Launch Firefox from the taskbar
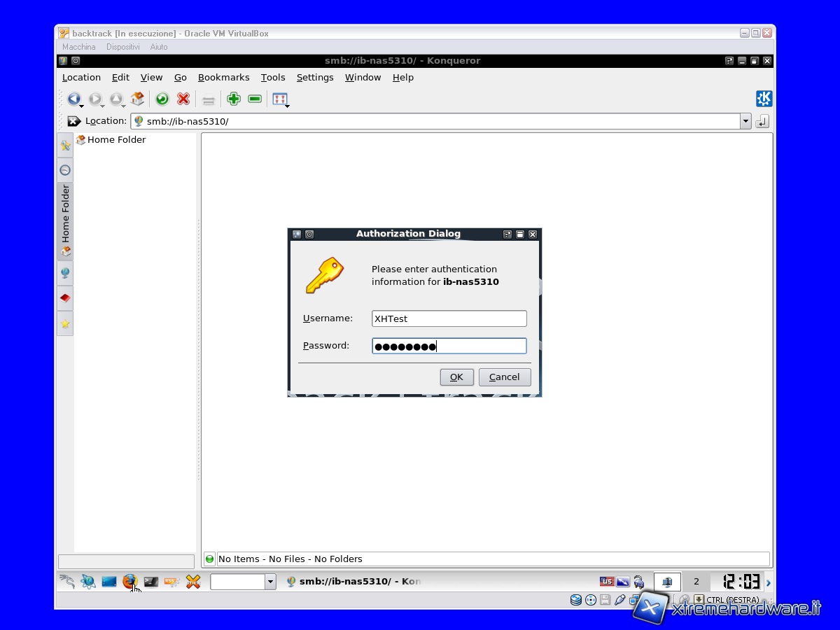Viewport: 840px width, 630px height. (129, 581)
